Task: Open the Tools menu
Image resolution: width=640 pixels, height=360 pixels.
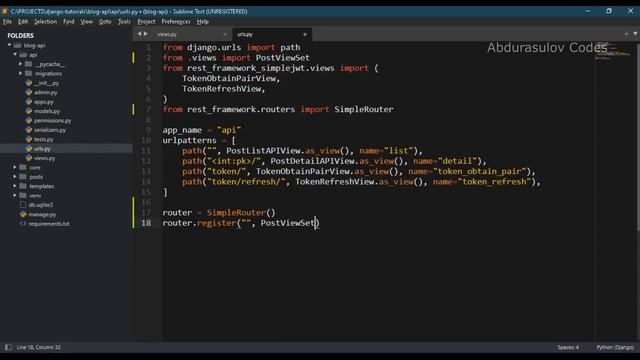Action: click(x=124, y=22)
